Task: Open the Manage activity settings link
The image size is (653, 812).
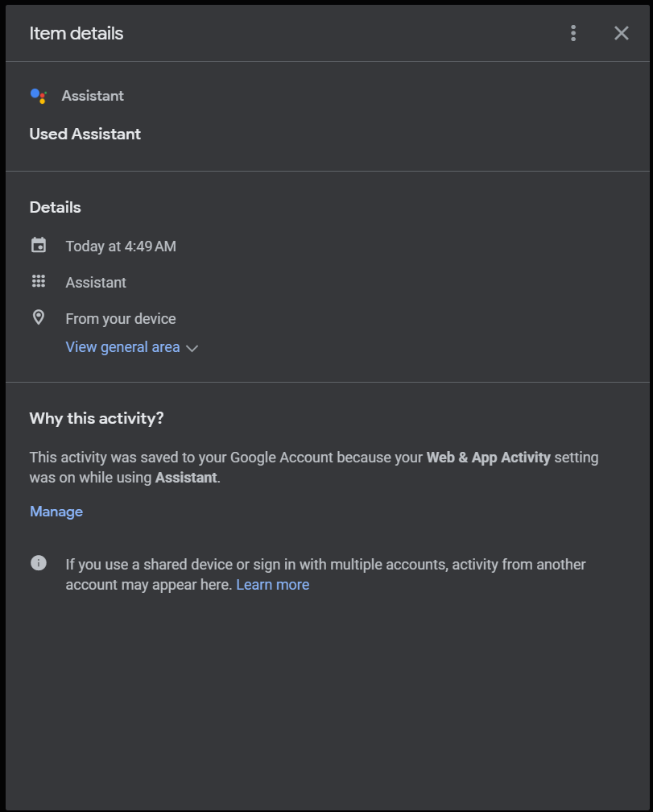Action: 56,512
